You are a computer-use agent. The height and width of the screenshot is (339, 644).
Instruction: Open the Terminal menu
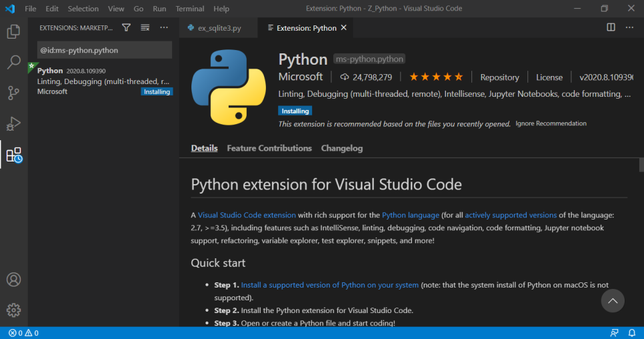[190, 9]
